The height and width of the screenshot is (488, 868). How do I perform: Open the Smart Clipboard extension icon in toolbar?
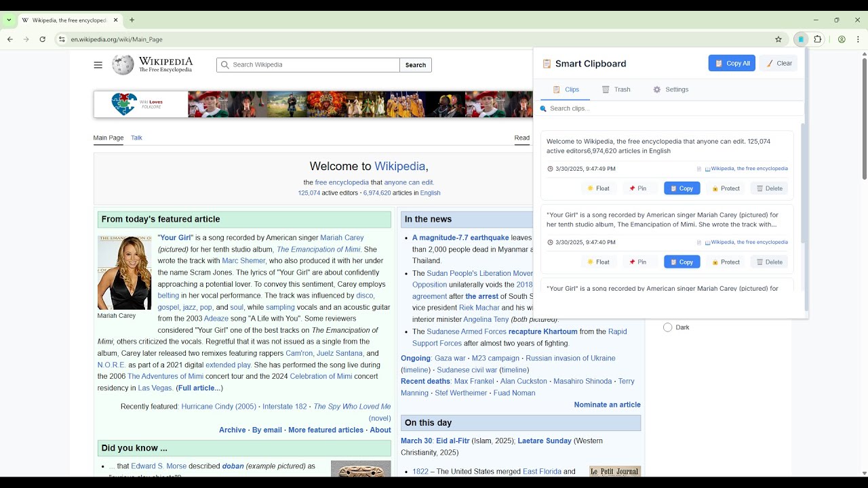pyautogui.click(x=801, y=39)
